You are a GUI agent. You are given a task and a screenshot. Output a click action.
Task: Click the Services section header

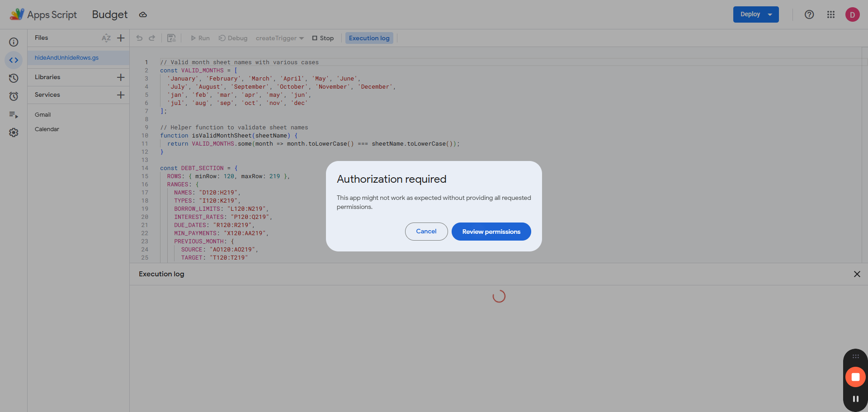point(47,95)
